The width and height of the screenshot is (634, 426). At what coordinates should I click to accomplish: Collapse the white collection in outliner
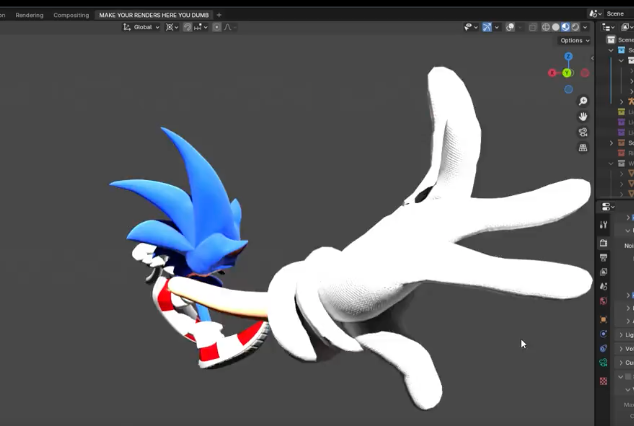coord(611,164)
